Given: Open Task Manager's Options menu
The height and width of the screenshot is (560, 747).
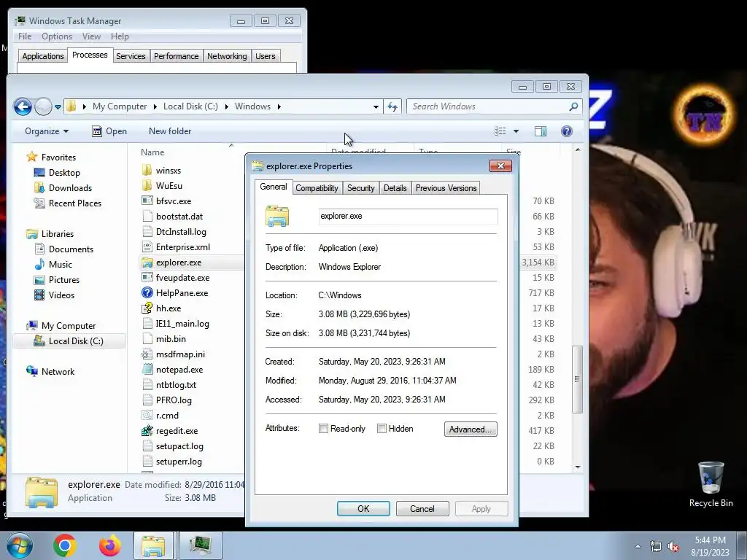Looking at the screenshot, I should (x=57, y=36).
